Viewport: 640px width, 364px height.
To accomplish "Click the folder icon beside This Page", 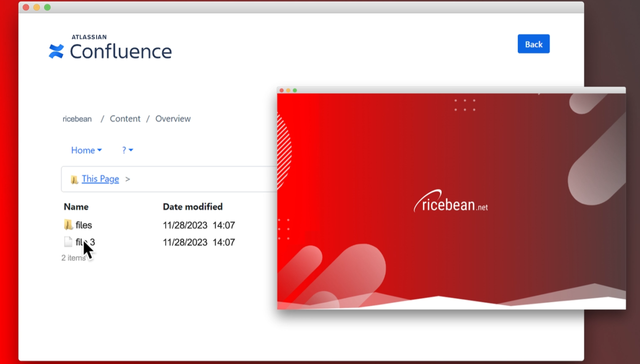I will click(x=74, y=179).
